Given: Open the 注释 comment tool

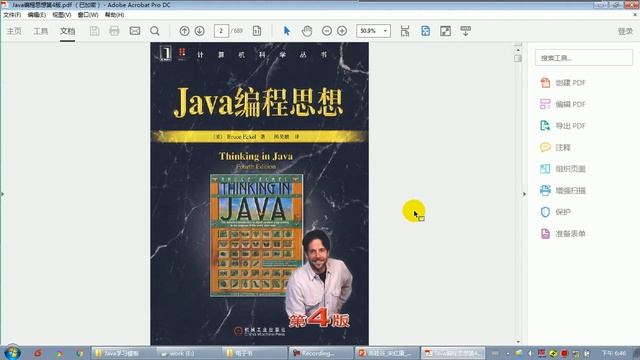Looking at the screenshot, I should point(555,147).
